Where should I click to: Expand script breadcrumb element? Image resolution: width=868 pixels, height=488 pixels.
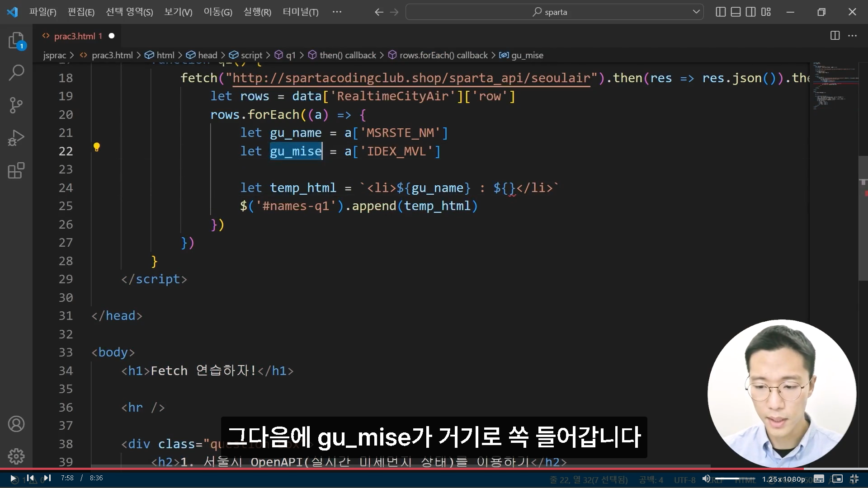click(x=245, y=55)
